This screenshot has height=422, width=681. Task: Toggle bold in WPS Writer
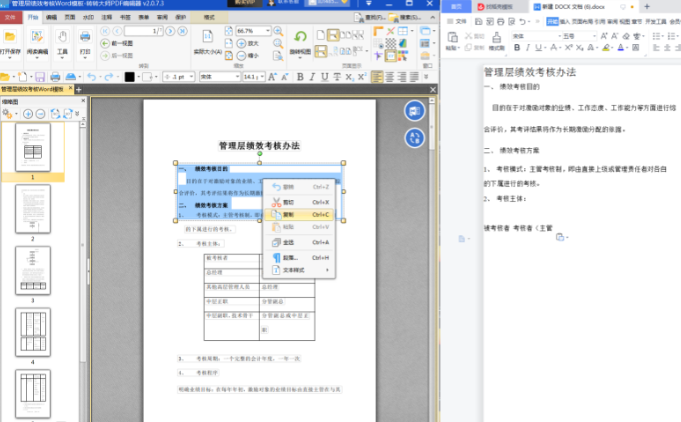[x=517, y=47]
